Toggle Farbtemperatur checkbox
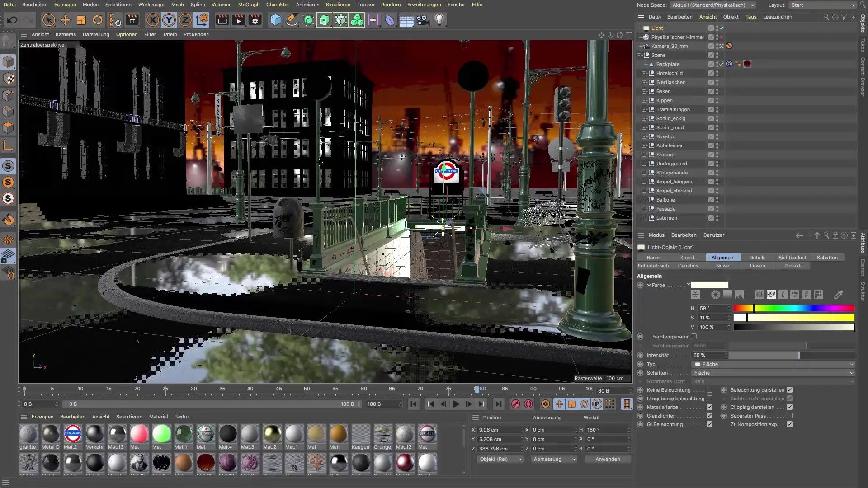This screenshot has width=868, height=488. tap(694, 337)
